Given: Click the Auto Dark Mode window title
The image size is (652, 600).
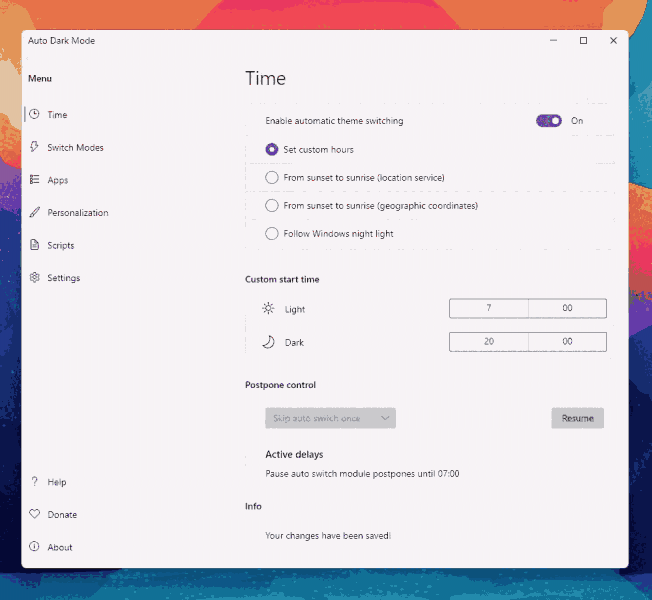Looking at the screenshot, I should pos(62,41).
